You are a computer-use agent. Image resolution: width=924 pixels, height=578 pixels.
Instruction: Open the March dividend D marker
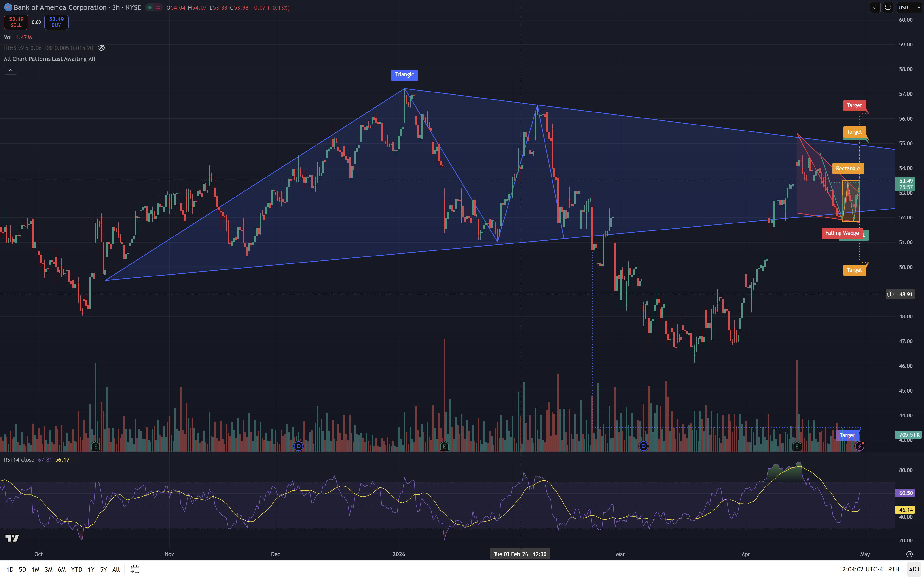click(643, 446)
